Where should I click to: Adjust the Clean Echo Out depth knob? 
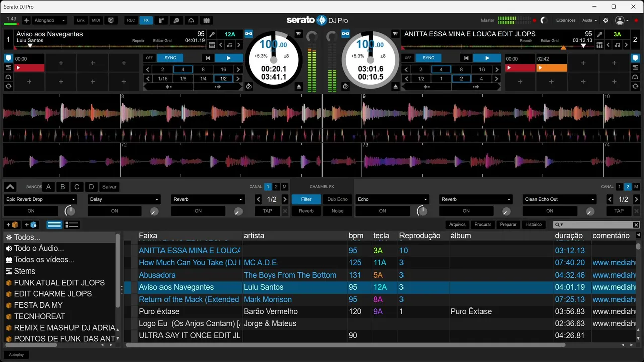coord(589,212)
